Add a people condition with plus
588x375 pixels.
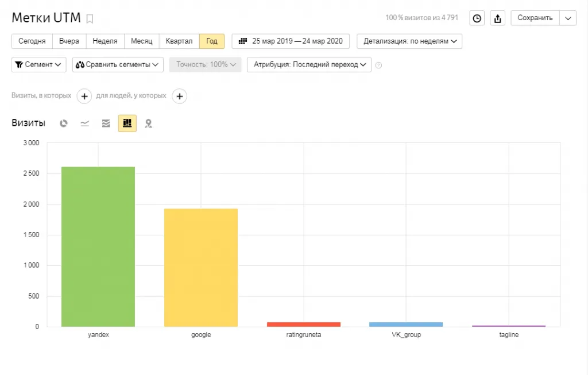pos(180,96)
